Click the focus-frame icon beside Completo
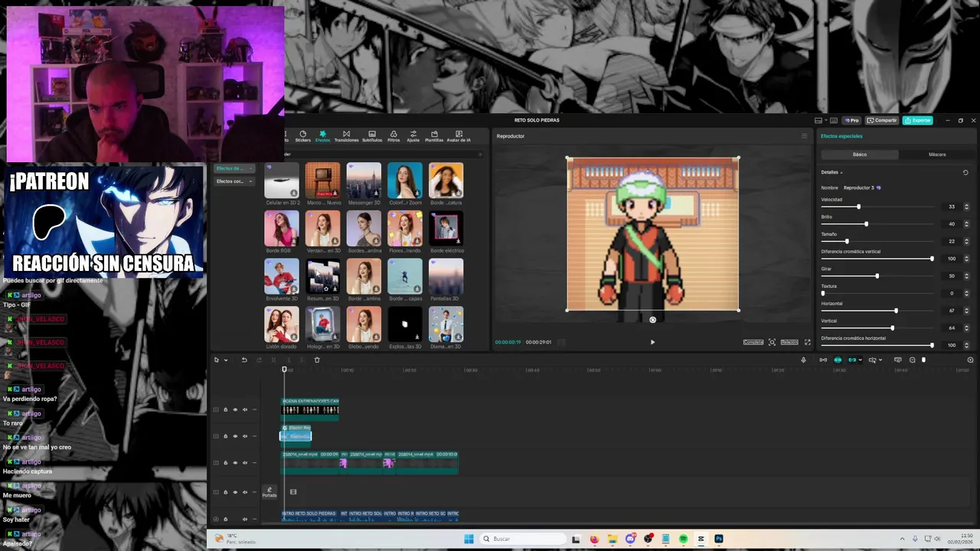Image resolution: width=980 pixels, height=551 pixels. point(772,342)
